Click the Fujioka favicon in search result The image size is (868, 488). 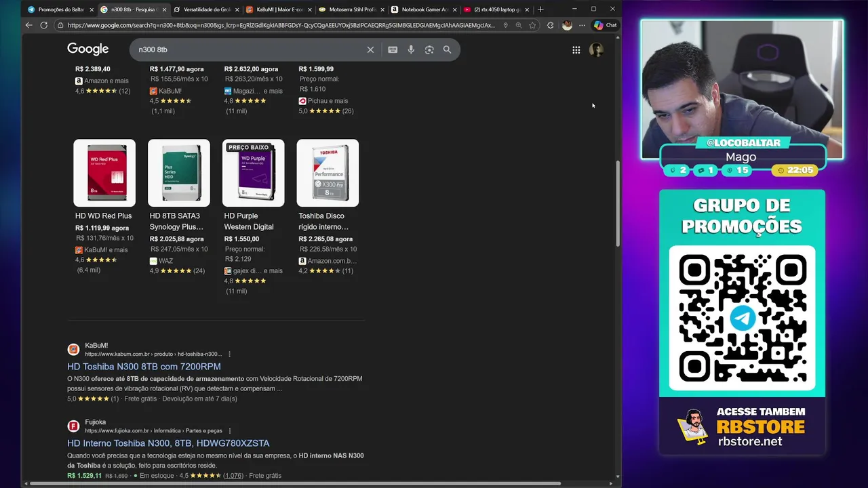[x=73, y=426]
